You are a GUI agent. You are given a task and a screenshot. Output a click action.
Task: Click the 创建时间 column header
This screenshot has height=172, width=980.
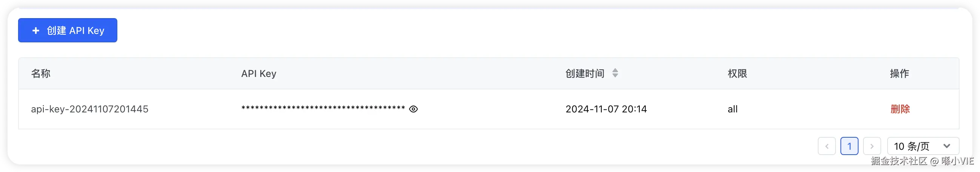[x=585, y=74]
